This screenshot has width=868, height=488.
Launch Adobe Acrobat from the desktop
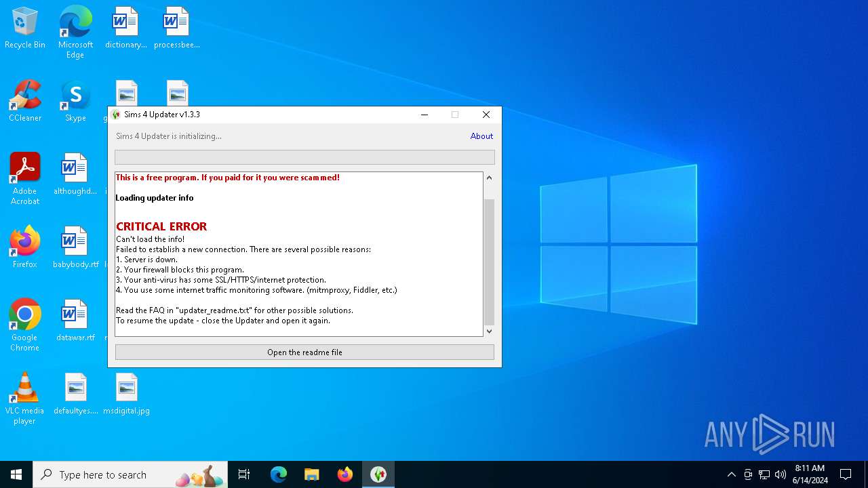click(x=25, y=179)
